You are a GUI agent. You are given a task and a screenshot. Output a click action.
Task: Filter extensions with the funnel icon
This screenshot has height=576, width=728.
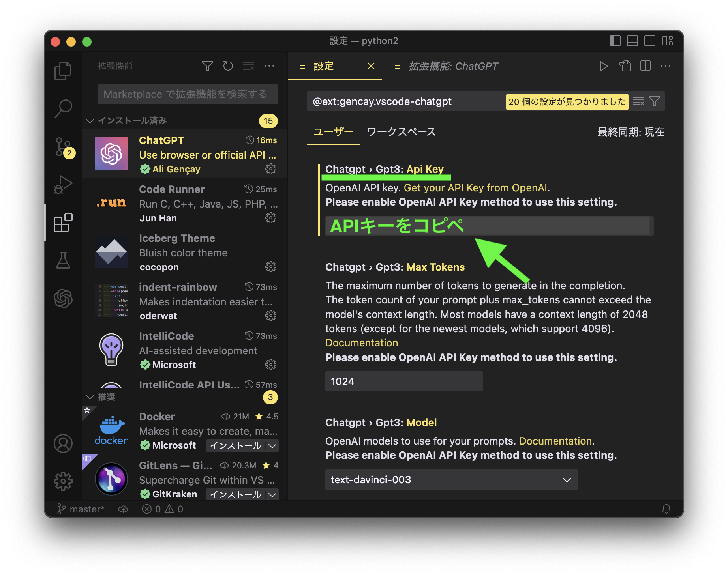pos(208,66)
